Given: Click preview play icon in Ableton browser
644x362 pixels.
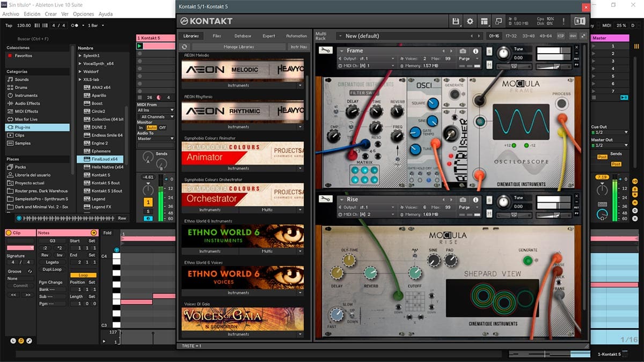Looking at the screenshot, I should click(19, 218).
